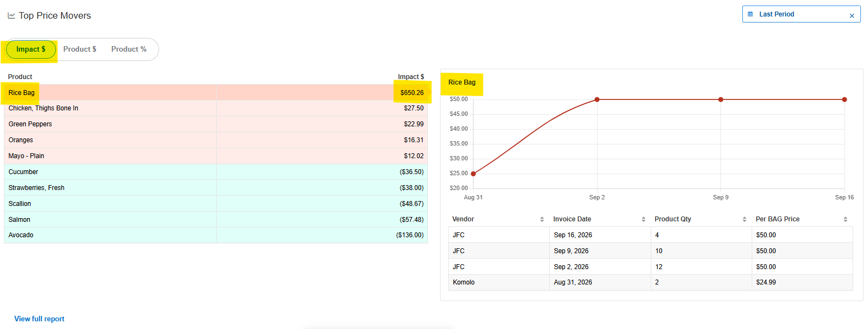868x329 pixels.
Task: Click the Impact $ column header
Action: (x=411, y=77)
